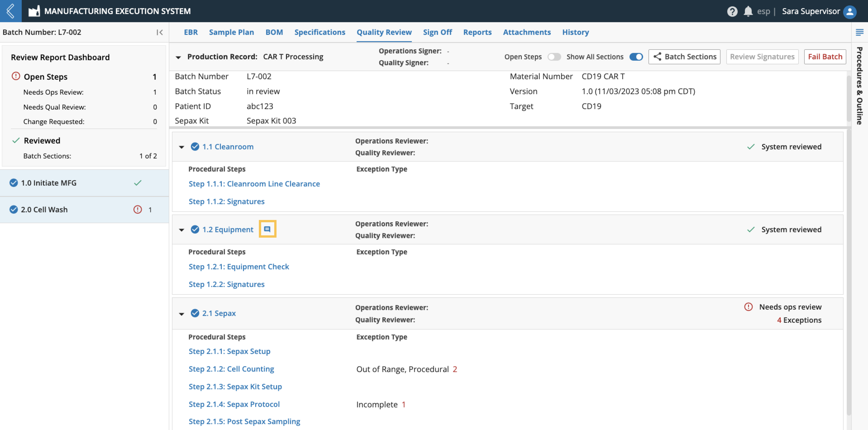The width and height of the screenshot is (868, 430).
Task: Collapse the 2.1 Sepax section
Action: click(x=182, y=314)
